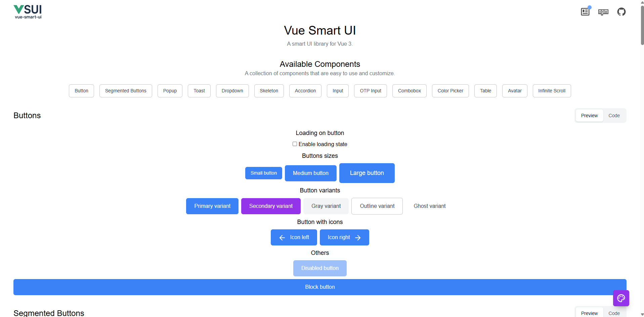
Task: Click the npm package icon
Action: click(x=603, y=11)
